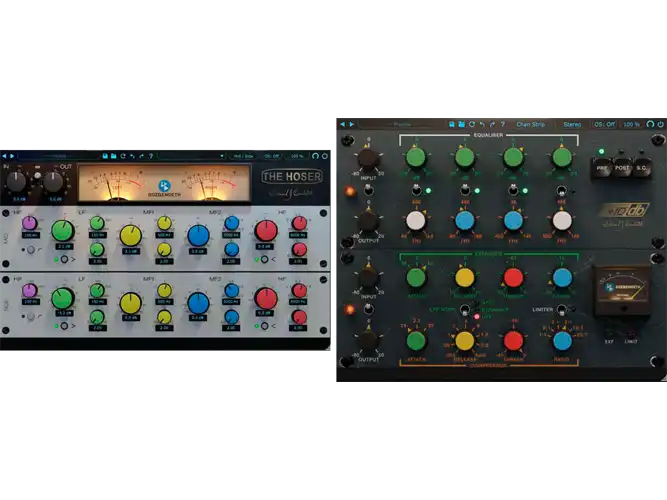667x500 pixels.
Task: Click headphone icon in the channel strip toolbar
Action: 650,124
